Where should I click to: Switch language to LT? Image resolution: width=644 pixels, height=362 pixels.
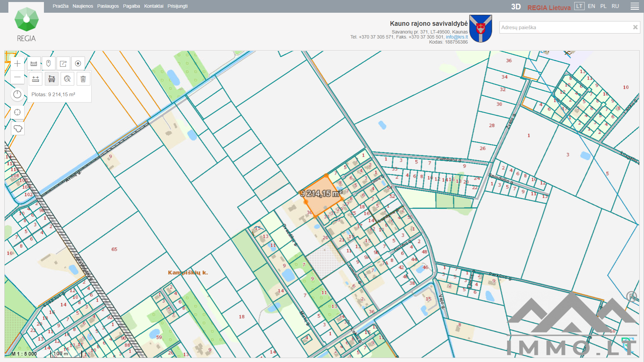click(579, 6)
